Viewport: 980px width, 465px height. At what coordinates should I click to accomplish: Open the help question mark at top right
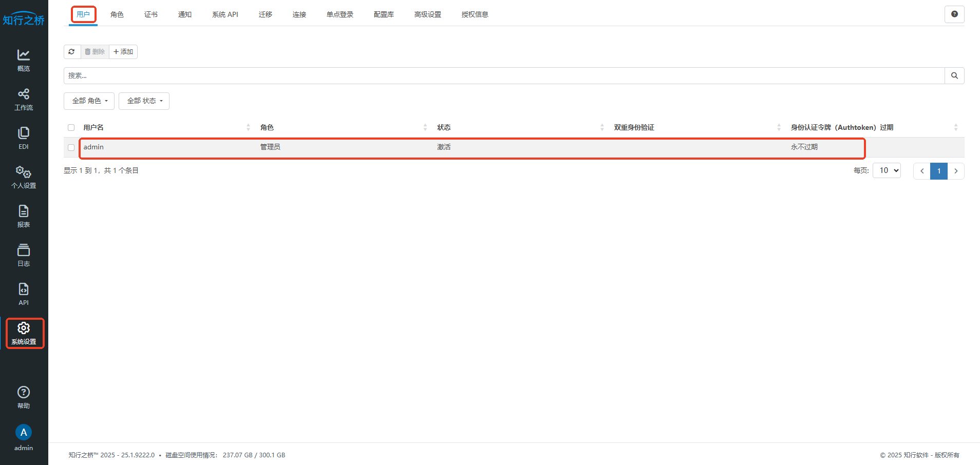click(x=954, y=14)
